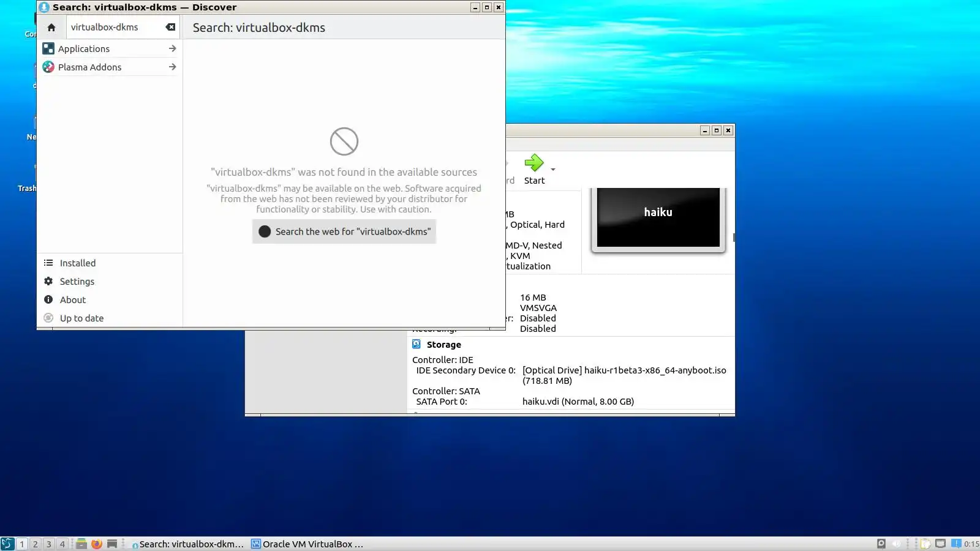Click the "Controller: SATA" label

pyautogui.click(x=446, y=391)
